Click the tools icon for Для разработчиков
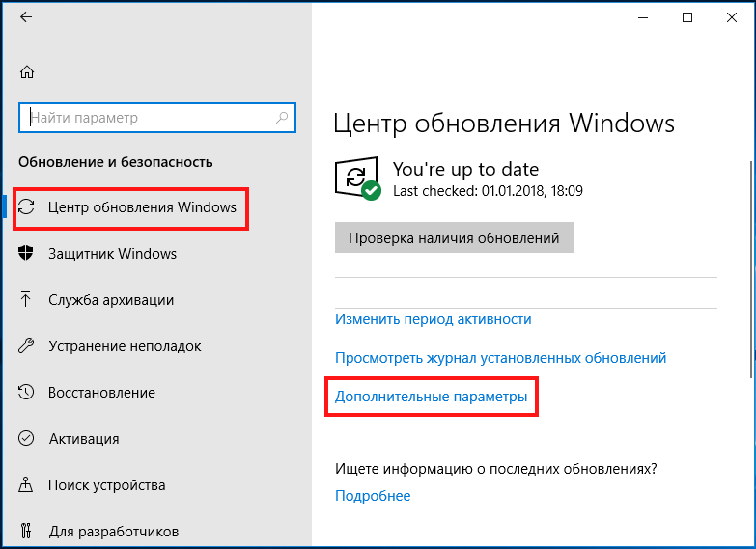 26,531
